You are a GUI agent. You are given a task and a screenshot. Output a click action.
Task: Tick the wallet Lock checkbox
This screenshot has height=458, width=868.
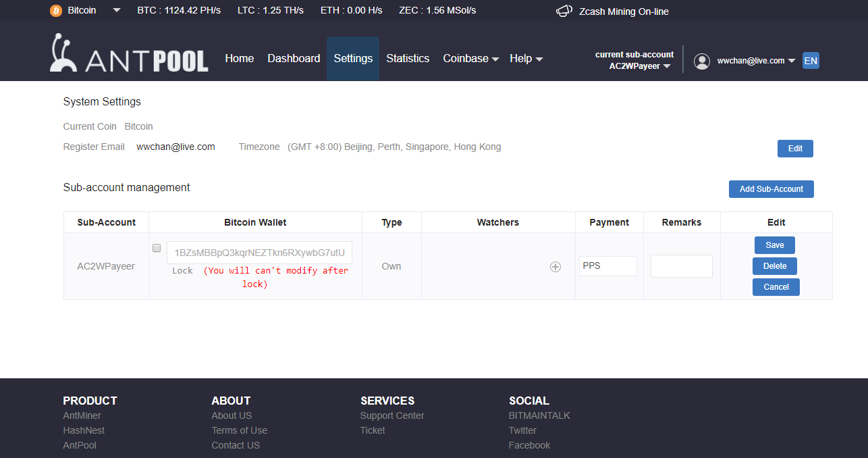click(x=157, y=248)
